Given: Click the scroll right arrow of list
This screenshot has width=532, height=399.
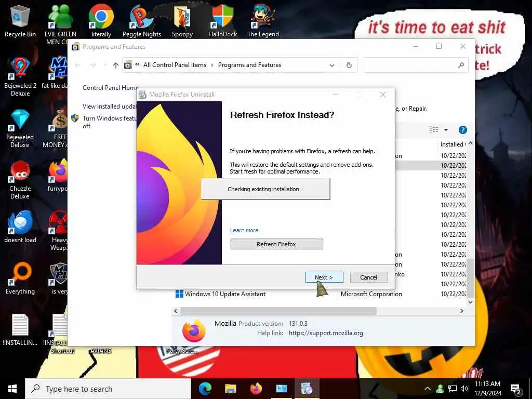Looking at the screenshot, I should [x=461, y=311].
